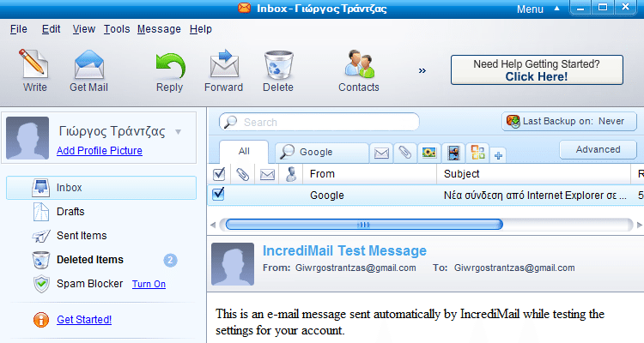This screenshot has width=644, height=343.
Task: Click recipient address after To: in preview
Action: [x=514, y=268]
